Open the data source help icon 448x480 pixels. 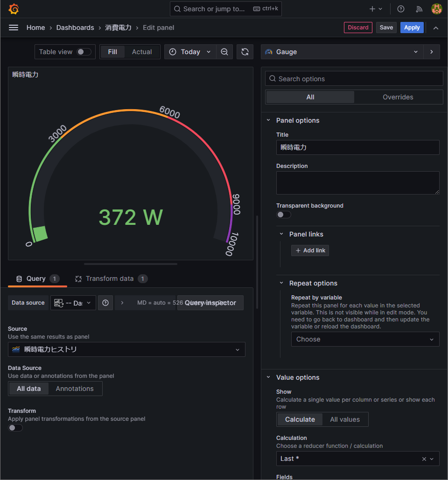[x=105, y=303]
